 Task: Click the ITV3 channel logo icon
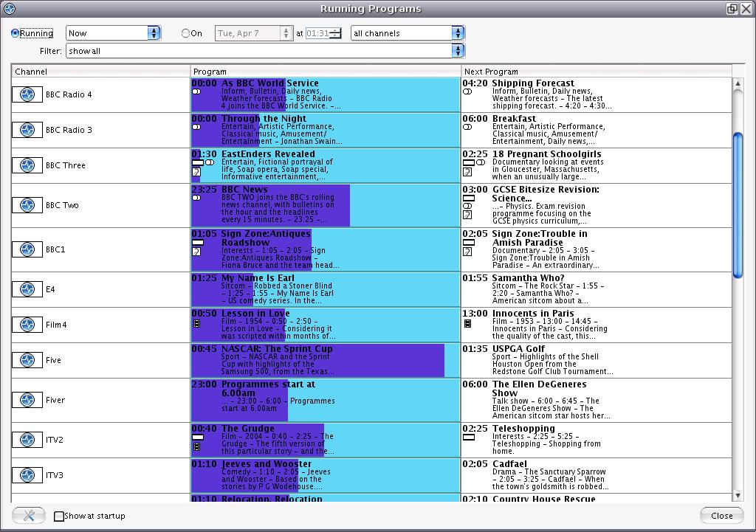27,475
